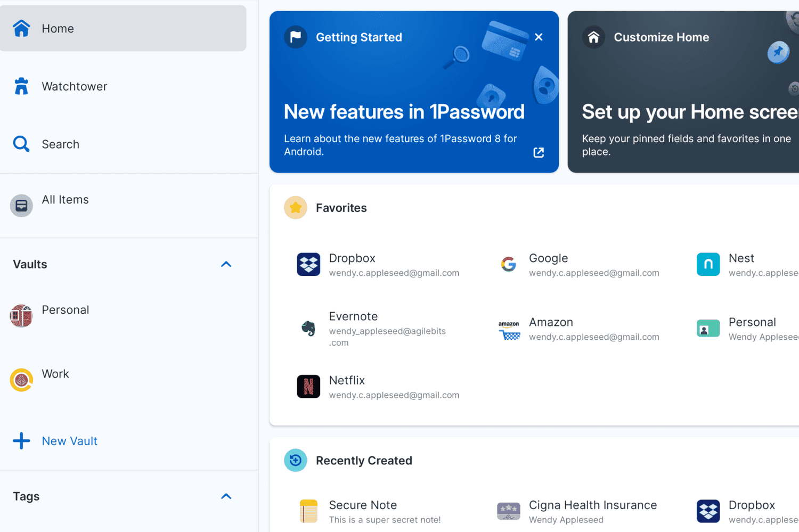The width and height of the screenshot is (799, 532).
Task: Click 'Wendy Appleseed' under Cigna Health Insurance
Action: pos(566,520)
